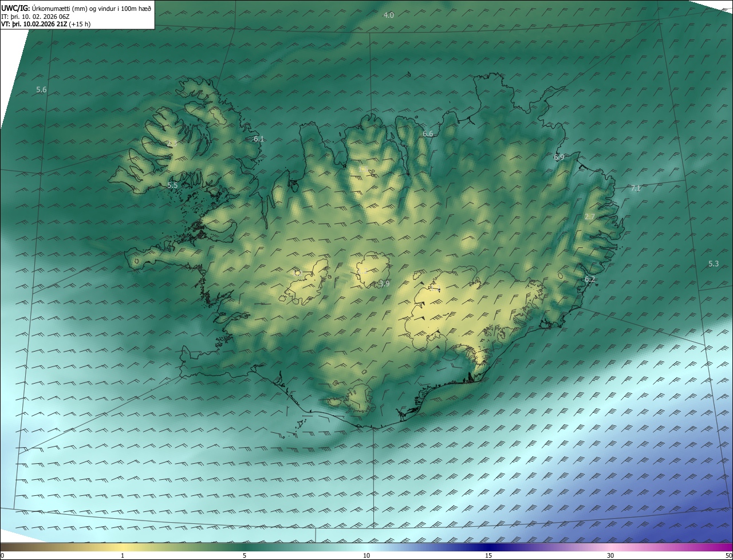This screenshot has height=560, width=733.
Task: Click the color scale tick label 10
Action: click(x=366, y=555)
